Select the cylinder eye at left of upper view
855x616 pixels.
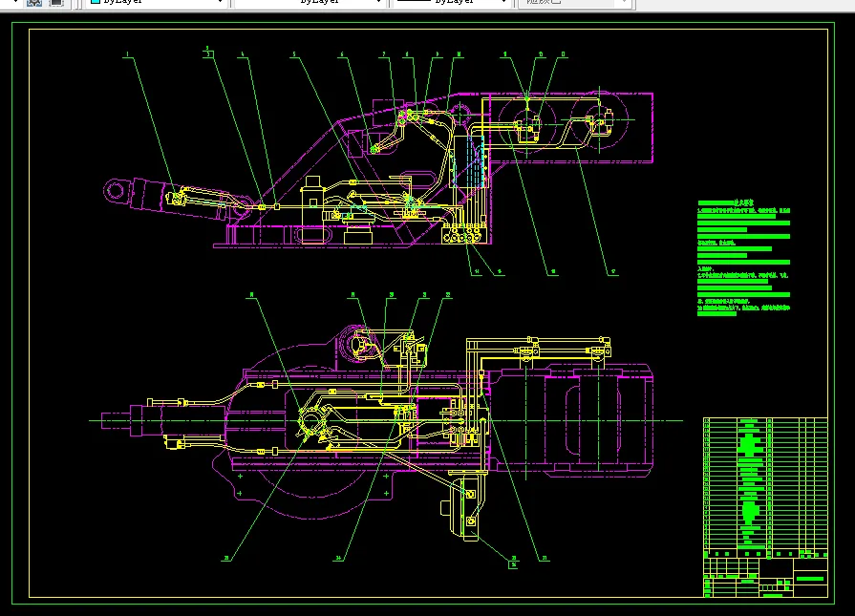[117, 191]
